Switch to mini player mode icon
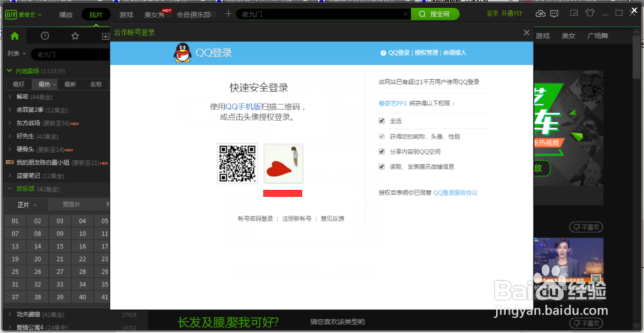The height and width of the screenshot is (333, 644). click(574, 13)
